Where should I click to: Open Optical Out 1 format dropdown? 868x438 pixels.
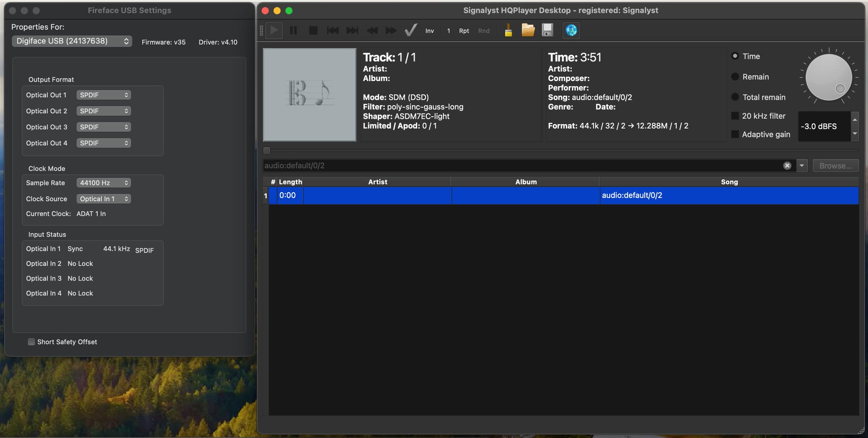coord(104,95)
